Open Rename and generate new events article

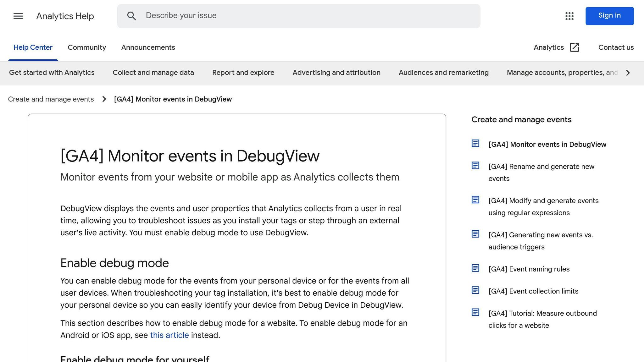tap(541, 173)
